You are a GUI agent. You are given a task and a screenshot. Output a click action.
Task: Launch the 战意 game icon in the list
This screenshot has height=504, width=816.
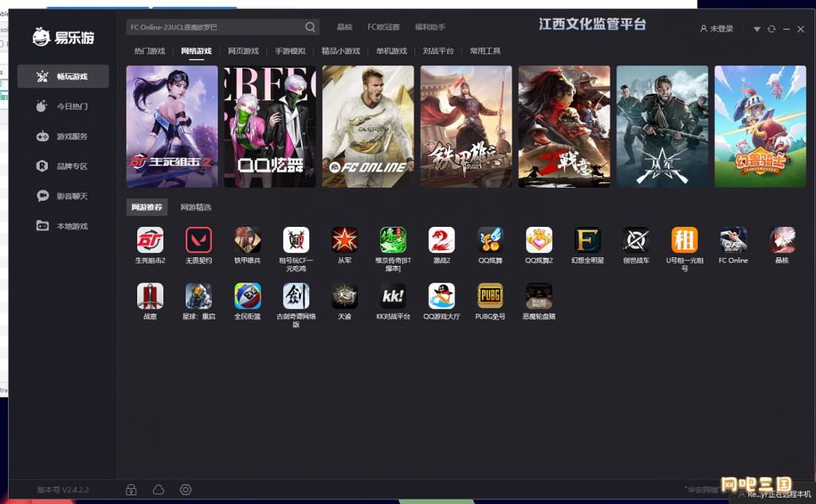coord(150,296)
